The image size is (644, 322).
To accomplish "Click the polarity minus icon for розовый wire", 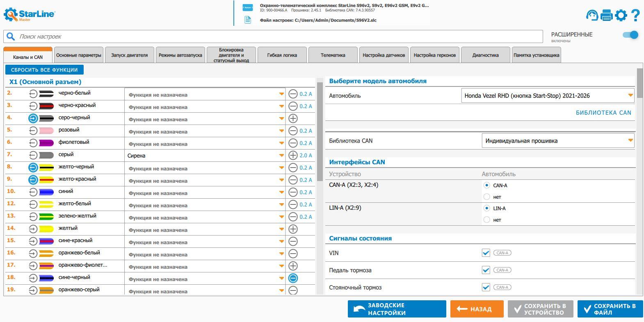I will pyautogui.click(x=293, y=131).
